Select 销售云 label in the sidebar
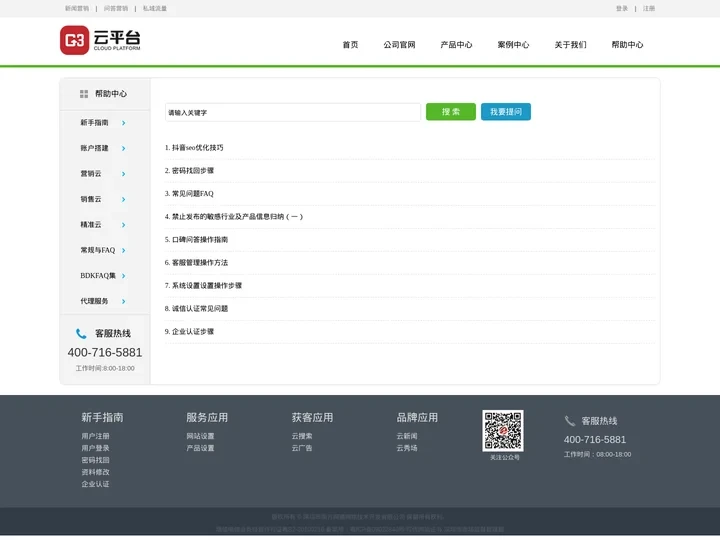The image size is (720, 540). [91, 199]
